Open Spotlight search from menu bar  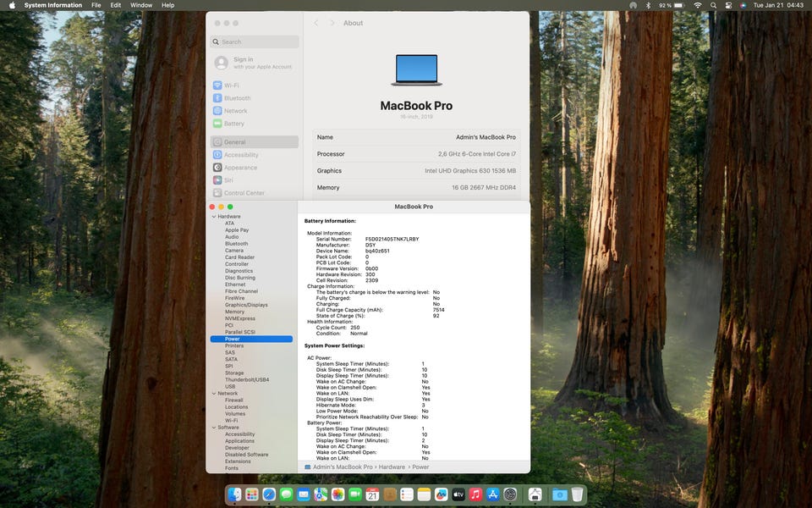click(x=713, y=5)
